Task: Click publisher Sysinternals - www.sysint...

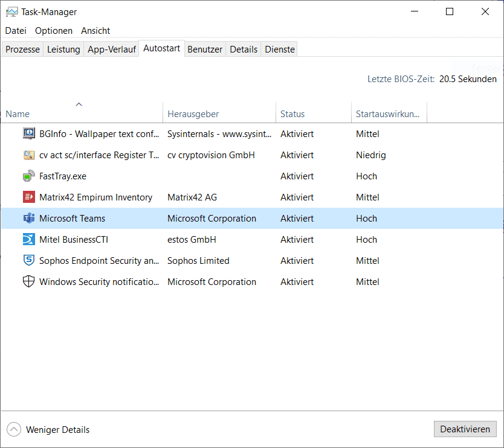Action: pyautogui.click(x=219, y=134)
